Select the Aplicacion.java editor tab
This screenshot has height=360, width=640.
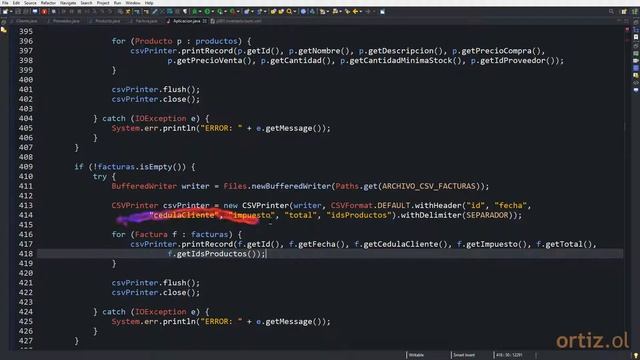(187, 21)
